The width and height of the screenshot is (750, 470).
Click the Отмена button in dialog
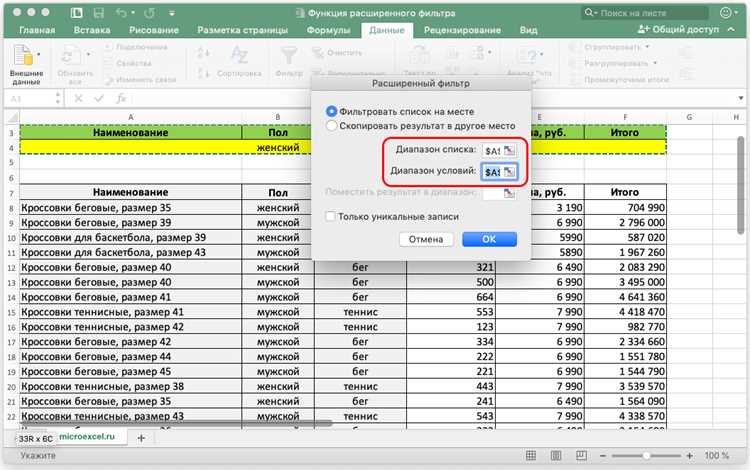tap(426, 239)
